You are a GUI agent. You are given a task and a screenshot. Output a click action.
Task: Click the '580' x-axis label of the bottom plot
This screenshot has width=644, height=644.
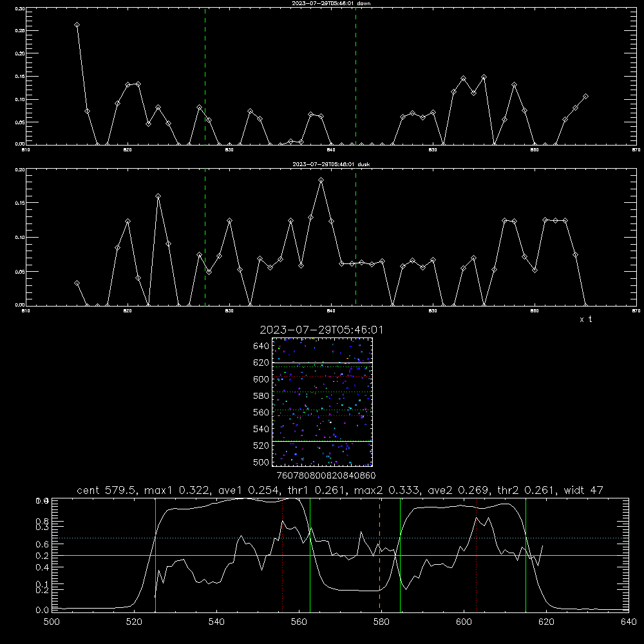point(381,622)
